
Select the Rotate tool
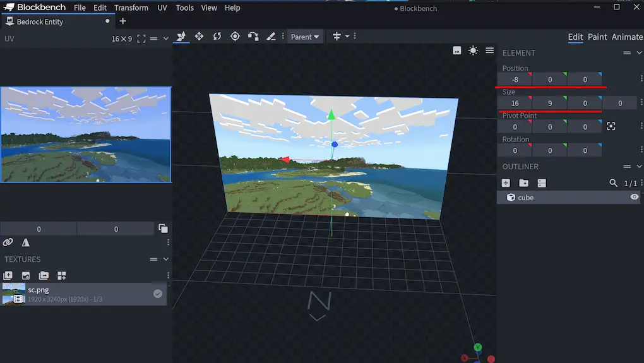[217, 37]
